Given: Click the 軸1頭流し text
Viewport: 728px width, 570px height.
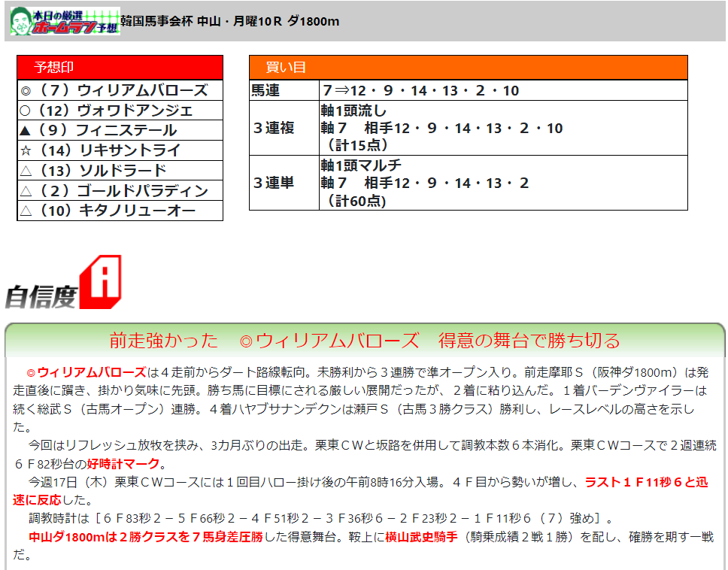Looking at the screenshot, I should point(353,111).
